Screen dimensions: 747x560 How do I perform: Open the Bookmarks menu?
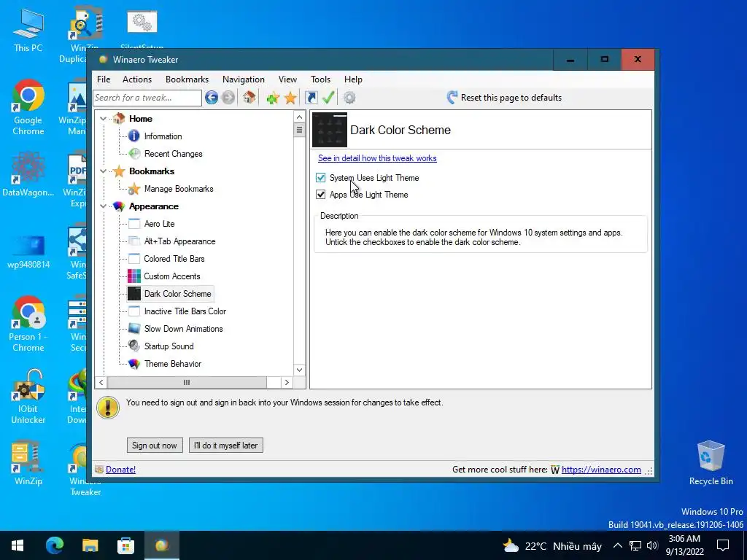(x=187, y=79)
